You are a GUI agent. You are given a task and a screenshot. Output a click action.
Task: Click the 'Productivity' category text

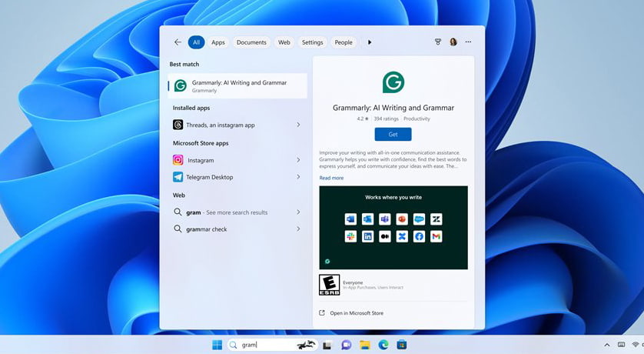click(417, 119)
